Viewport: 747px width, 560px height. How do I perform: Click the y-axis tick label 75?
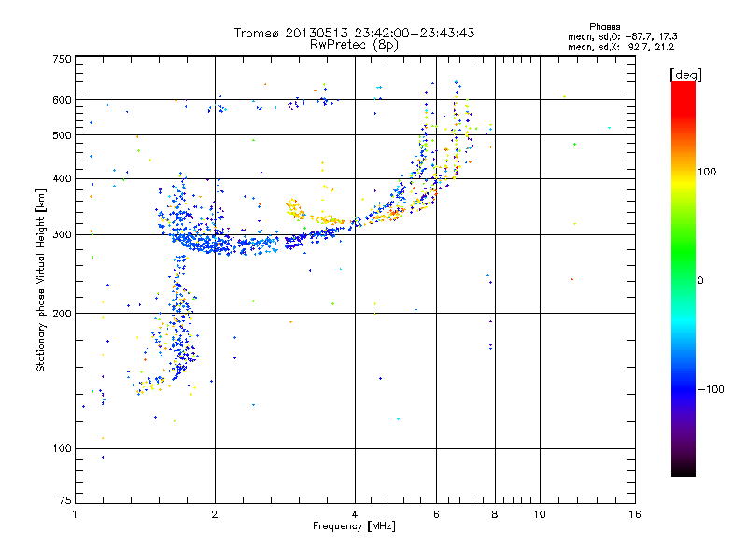point(64,500)
